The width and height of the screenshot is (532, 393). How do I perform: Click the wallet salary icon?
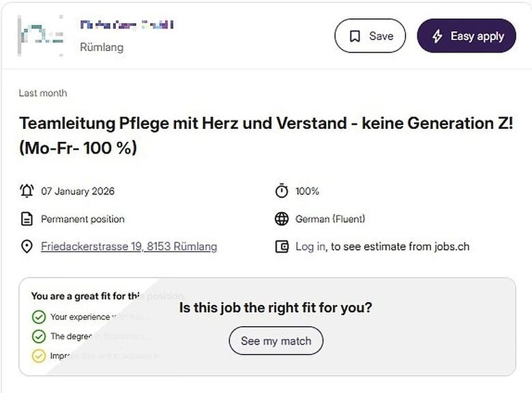(282, 247)
